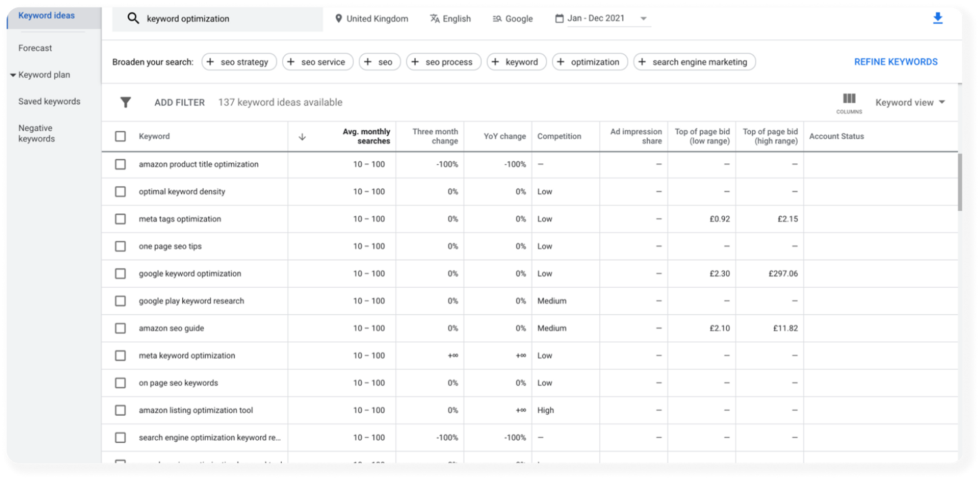Open the Columns settings icon

[x=849, y=99]
